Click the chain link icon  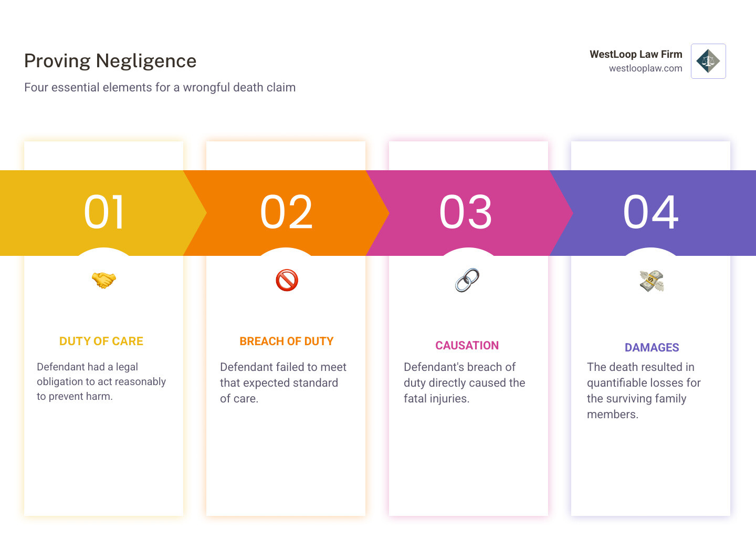(x=467, y=280)
